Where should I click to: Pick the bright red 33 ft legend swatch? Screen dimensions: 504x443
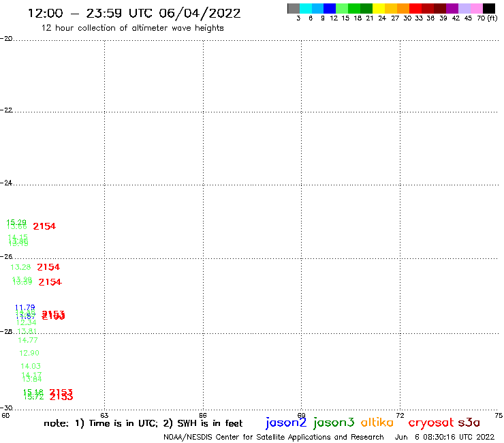coord(415,8)
